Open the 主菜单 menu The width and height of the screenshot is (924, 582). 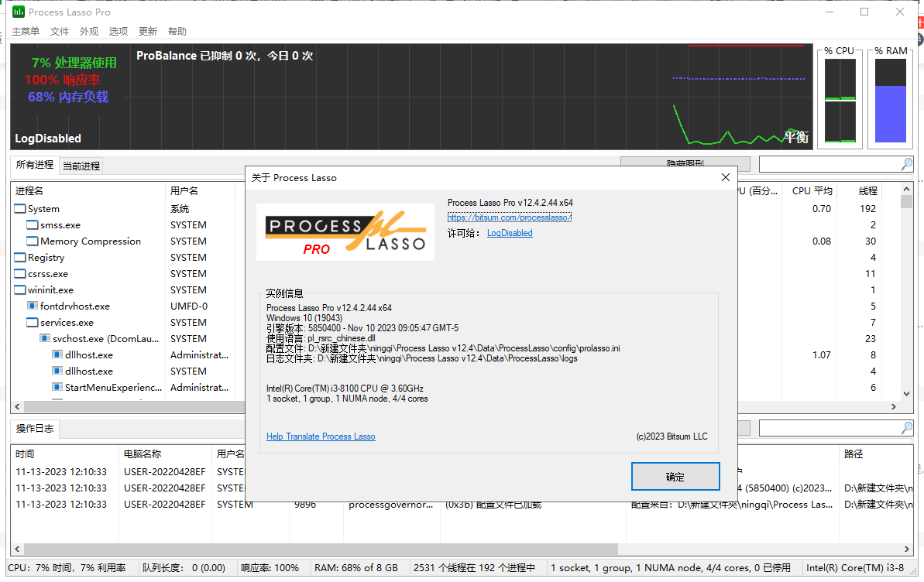coord(26,31)
